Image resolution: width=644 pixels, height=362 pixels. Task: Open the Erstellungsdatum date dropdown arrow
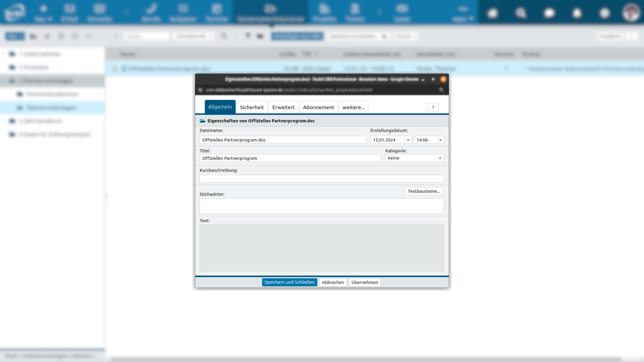tap(408, 140)
